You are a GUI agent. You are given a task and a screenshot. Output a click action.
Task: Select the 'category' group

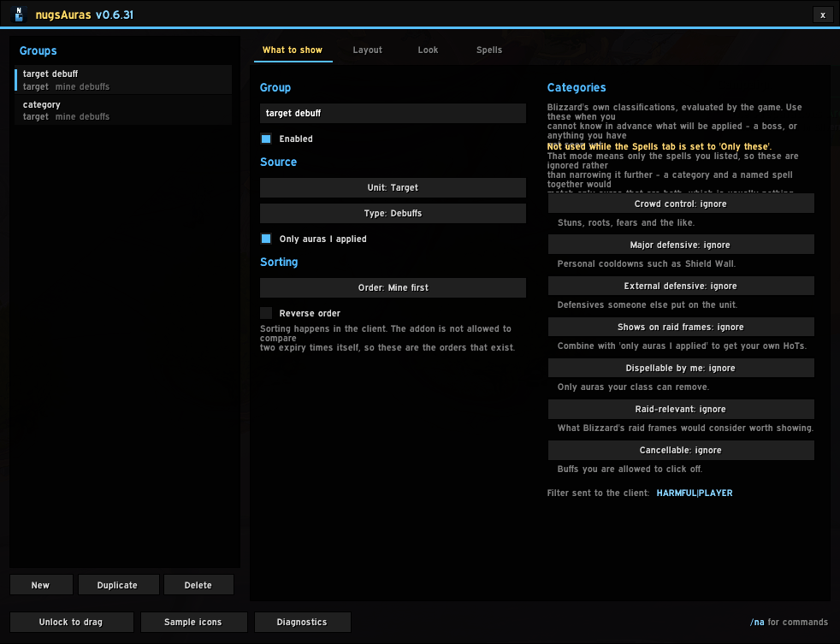123,110
